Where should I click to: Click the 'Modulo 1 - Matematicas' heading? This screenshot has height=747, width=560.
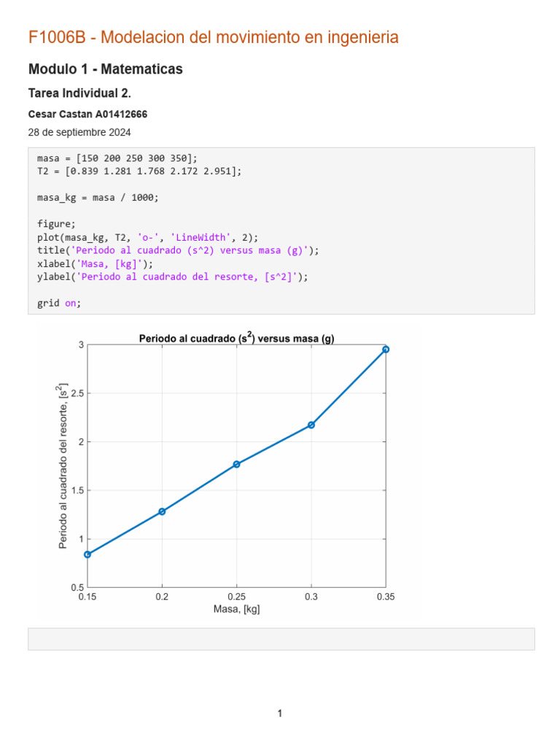point(105,69)
